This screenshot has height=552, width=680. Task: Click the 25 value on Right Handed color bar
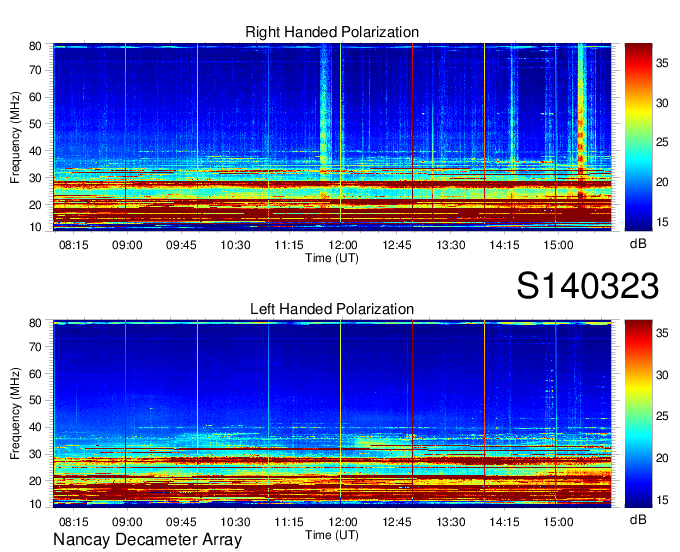click(x=662, y=142)
